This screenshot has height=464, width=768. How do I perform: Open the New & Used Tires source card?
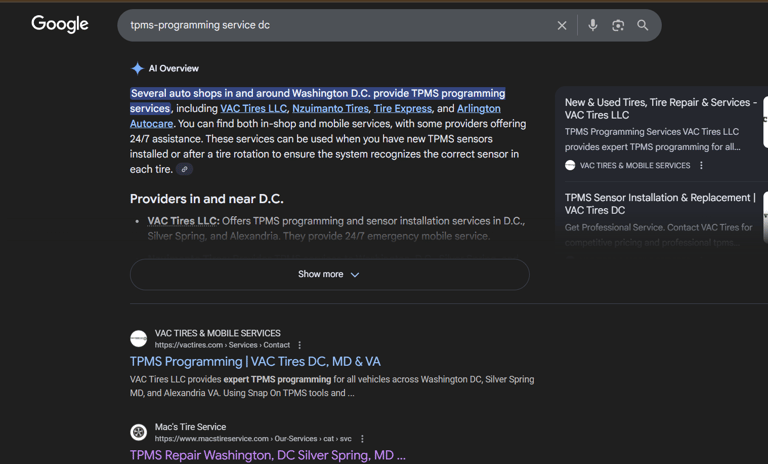pos(660,108)
